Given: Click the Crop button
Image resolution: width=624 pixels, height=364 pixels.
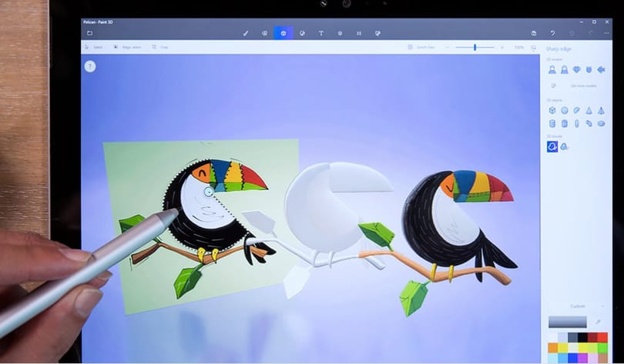Looking at the screenshot, I should [x=160, y=47].
